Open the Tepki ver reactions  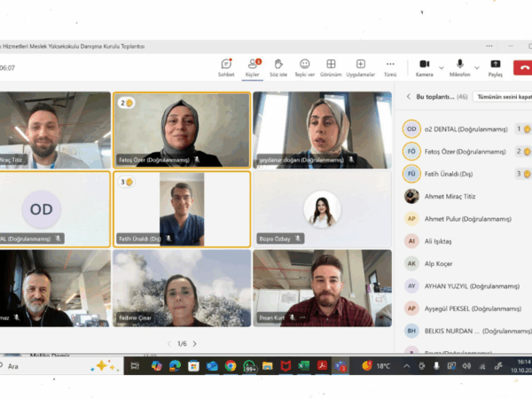[304, 66]
